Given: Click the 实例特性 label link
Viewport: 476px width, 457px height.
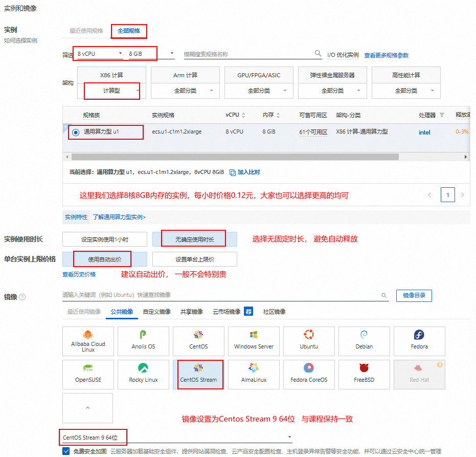Looking at the screenshot, I should [76, 217].
